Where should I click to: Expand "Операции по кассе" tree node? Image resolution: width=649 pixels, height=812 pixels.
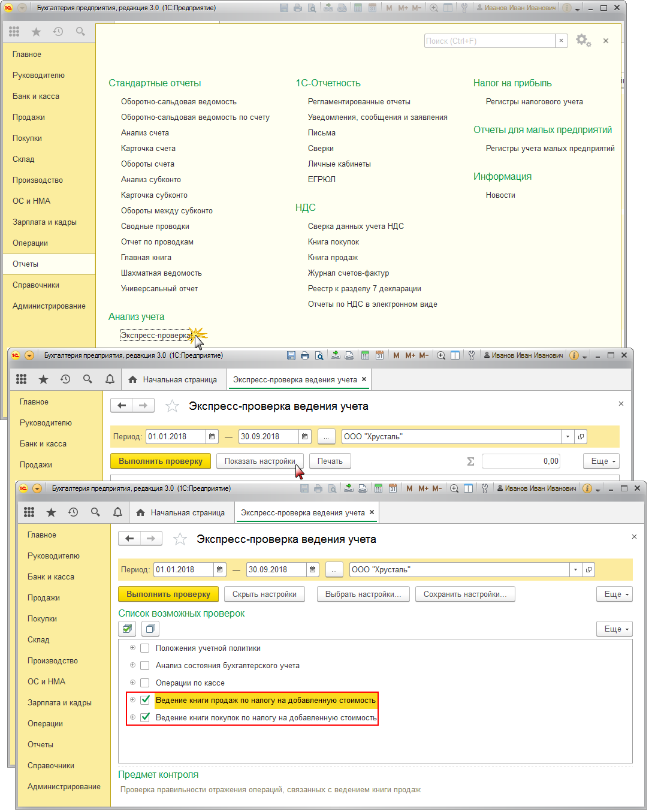(132, 683)
